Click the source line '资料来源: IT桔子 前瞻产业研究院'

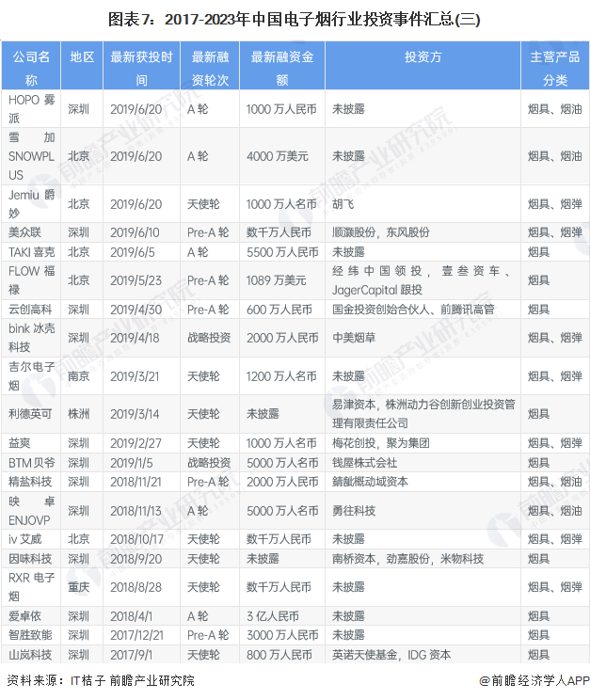101,680
